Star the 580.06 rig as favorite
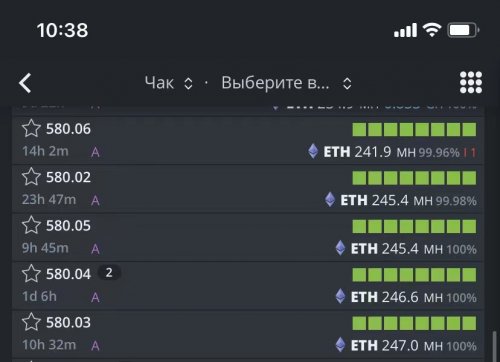Screen dimensions: 500x362 31,128
